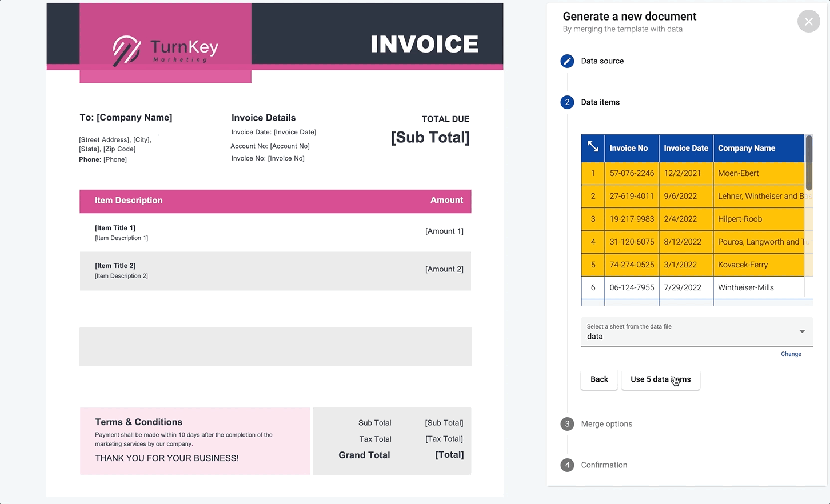The image size is (830, 504).
Task: Click the Account No placeholder line
Action: tap(270, 146)
